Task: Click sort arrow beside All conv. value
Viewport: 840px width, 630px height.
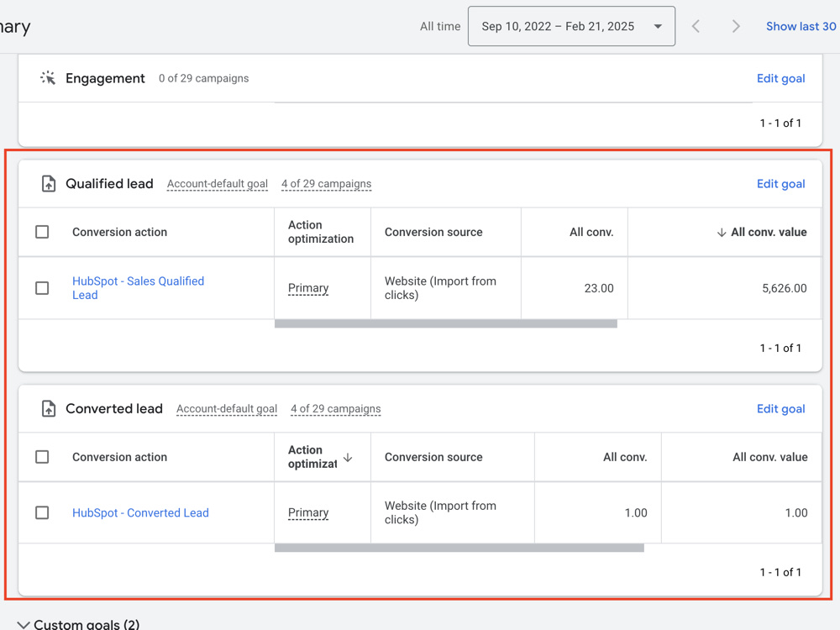Action: (x=722, y=233)
